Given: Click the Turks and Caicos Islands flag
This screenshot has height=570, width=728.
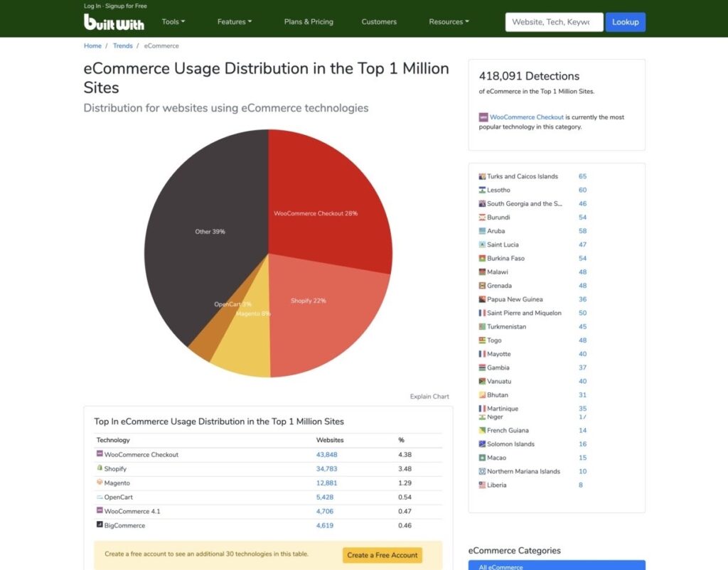Looking at the screenshot, I should pyautogui.click(x=483, y=176).
